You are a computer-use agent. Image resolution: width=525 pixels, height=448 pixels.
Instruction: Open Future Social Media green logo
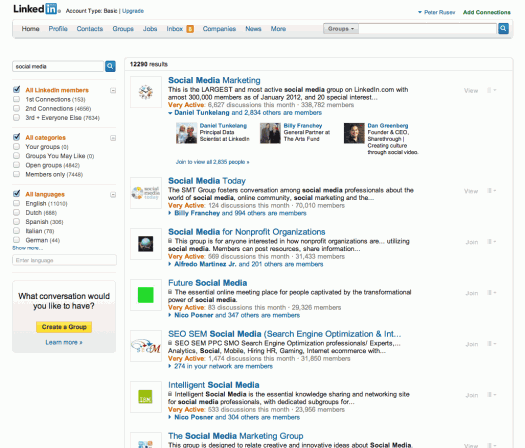146,295
